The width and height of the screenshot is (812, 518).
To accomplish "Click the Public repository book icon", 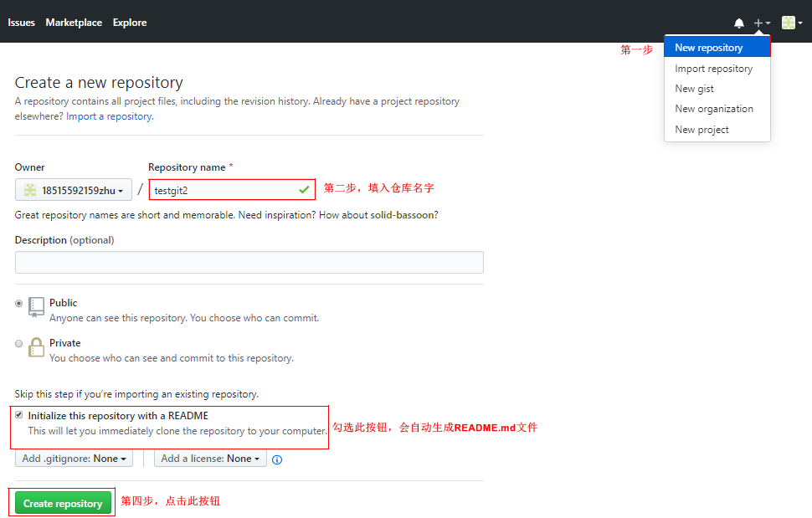I will (36, 307).
